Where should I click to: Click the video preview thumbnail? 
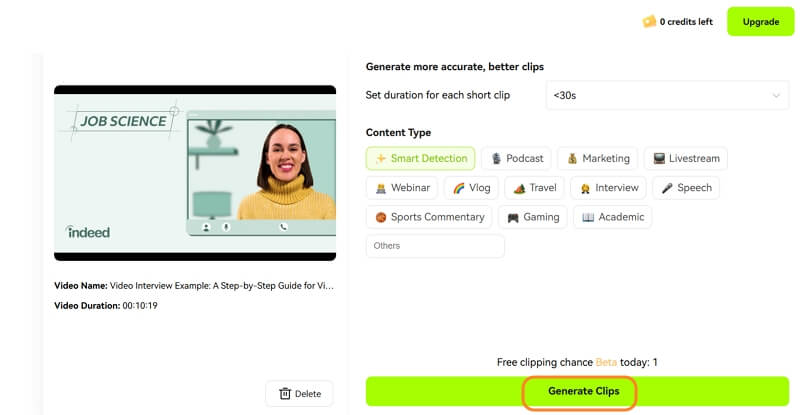point(195,173)
